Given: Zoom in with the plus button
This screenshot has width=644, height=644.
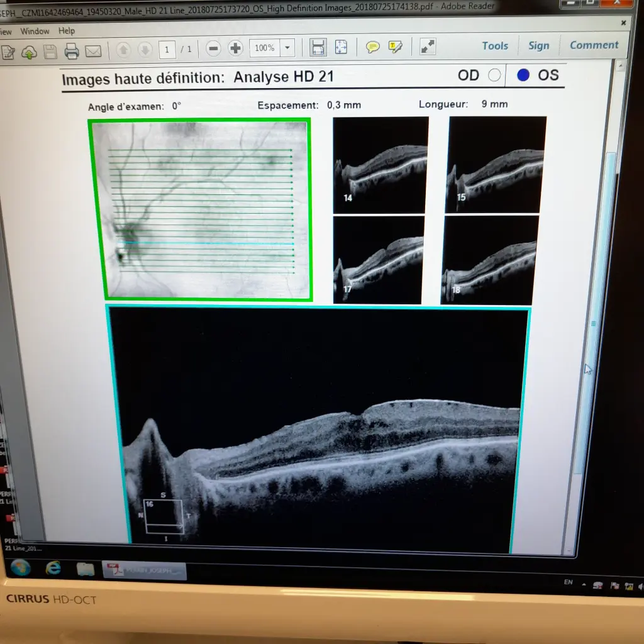Looking at the screenshot, I should [x=235, y=48].
